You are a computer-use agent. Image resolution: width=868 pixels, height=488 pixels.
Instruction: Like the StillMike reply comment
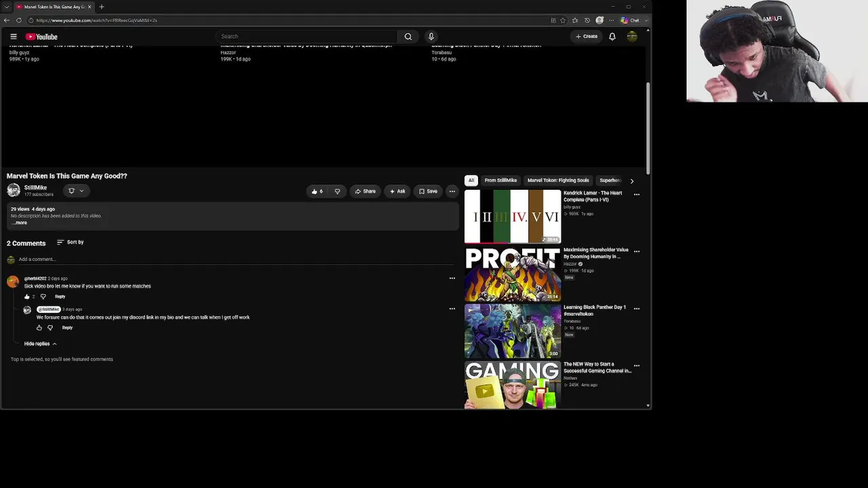pos(39,328)
